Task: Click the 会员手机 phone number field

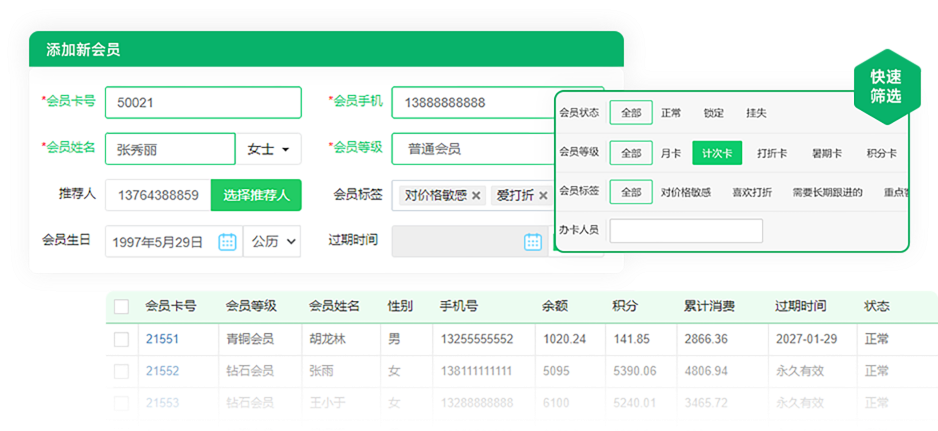Action: tap(470, 102)
